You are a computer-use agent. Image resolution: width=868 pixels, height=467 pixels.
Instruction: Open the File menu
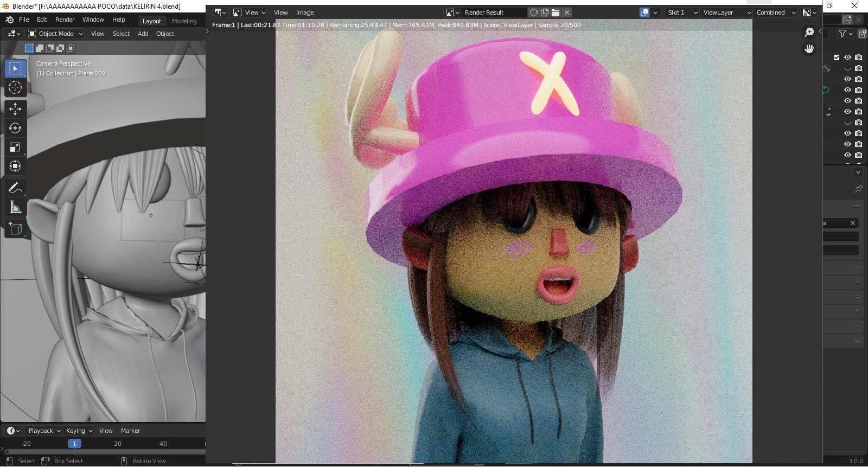coord(24,20)
